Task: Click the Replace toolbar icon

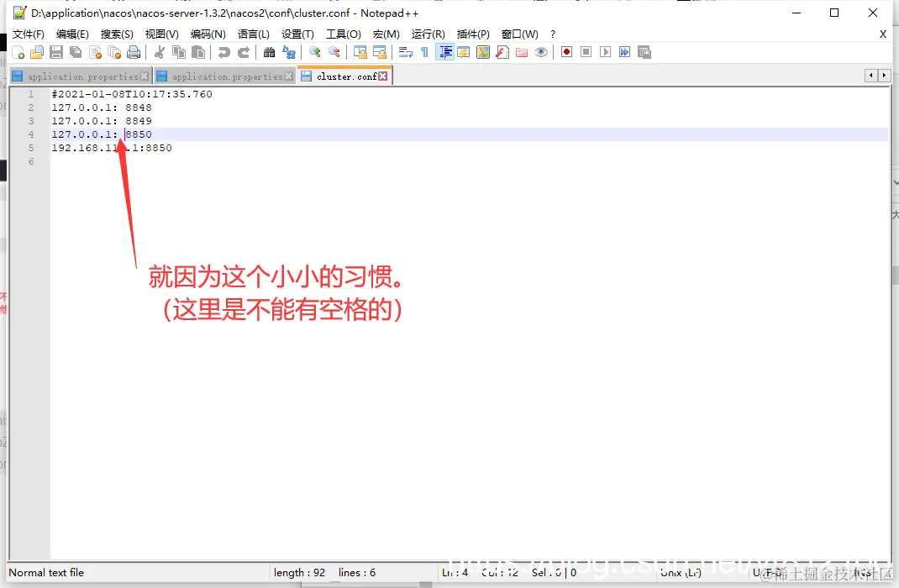Action: pyautogui.click(x=288, y=52)
